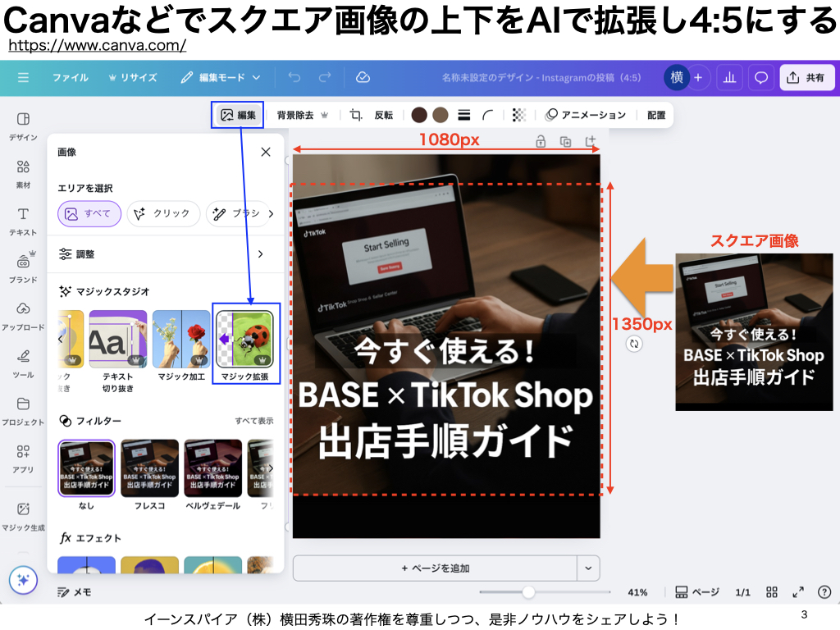The image size is (840, 630).
Task: Open the アップロード sidebar tab
Action: 23,317
